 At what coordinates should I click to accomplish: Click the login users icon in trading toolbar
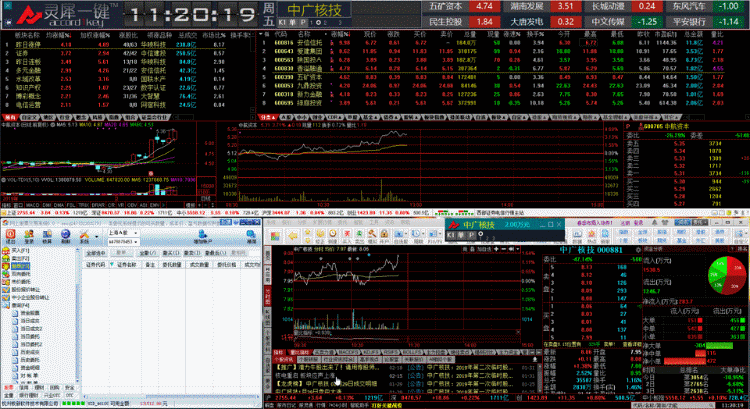(29, 234)
